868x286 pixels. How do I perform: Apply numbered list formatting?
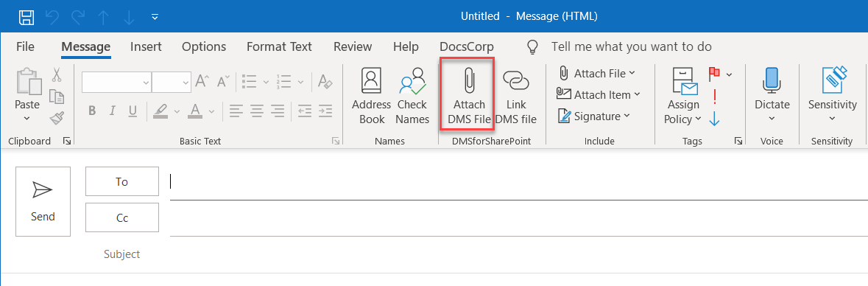[x=284, y=82]
